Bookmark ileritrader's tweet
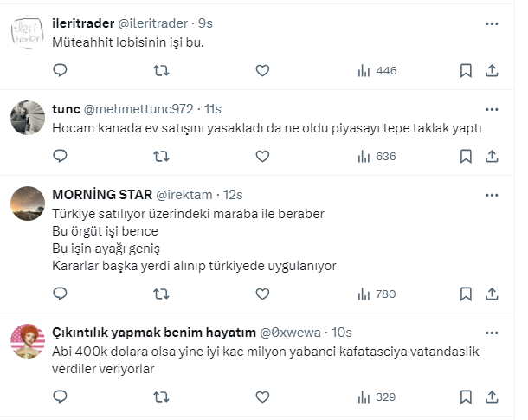528x420 pixels. coord(466,70)
